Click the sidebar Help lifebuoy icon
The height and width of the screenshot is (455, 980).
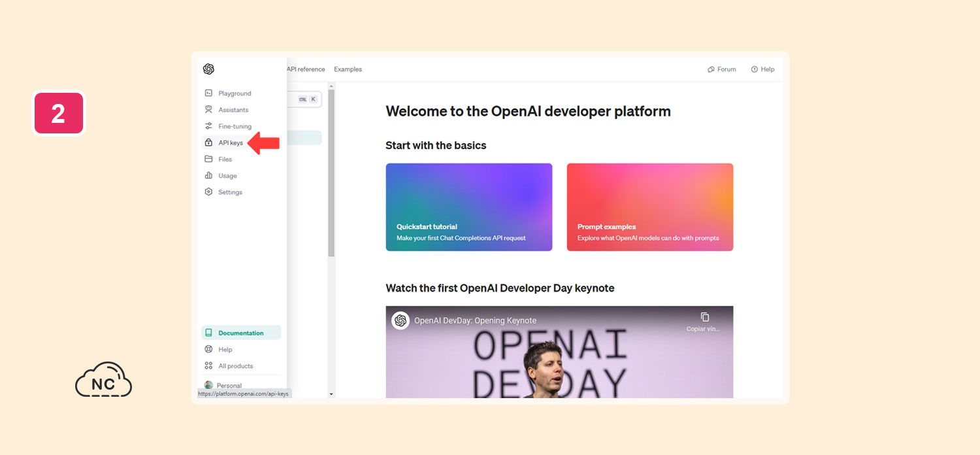click(208, 349)
